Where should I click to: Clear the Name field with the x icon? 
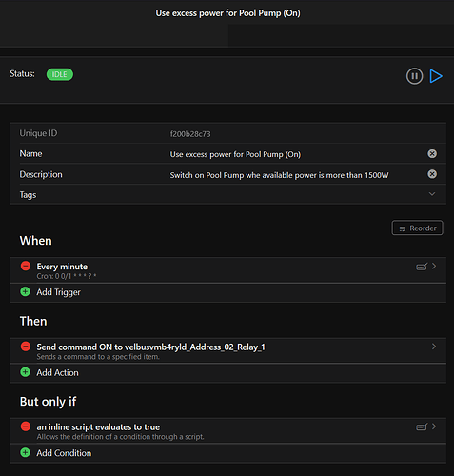tap(432, 154)
